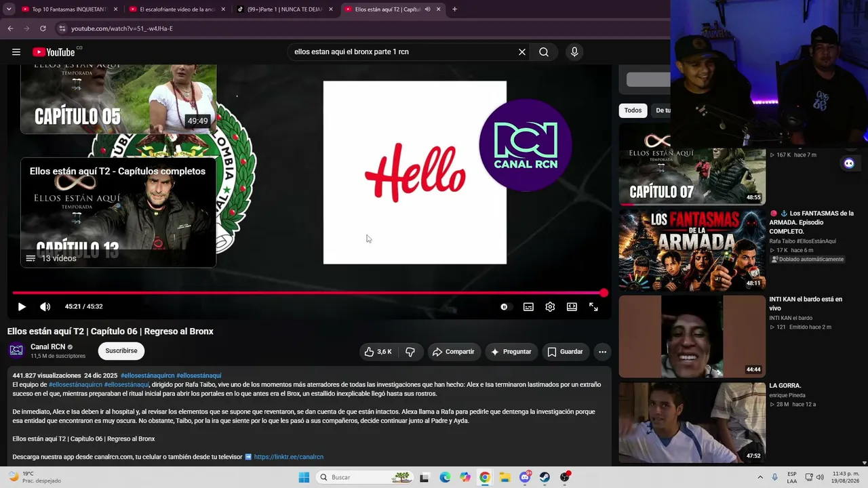
Task: Switch to the Top 10 Fantasmas tab
Action: (x=65, y=9)
